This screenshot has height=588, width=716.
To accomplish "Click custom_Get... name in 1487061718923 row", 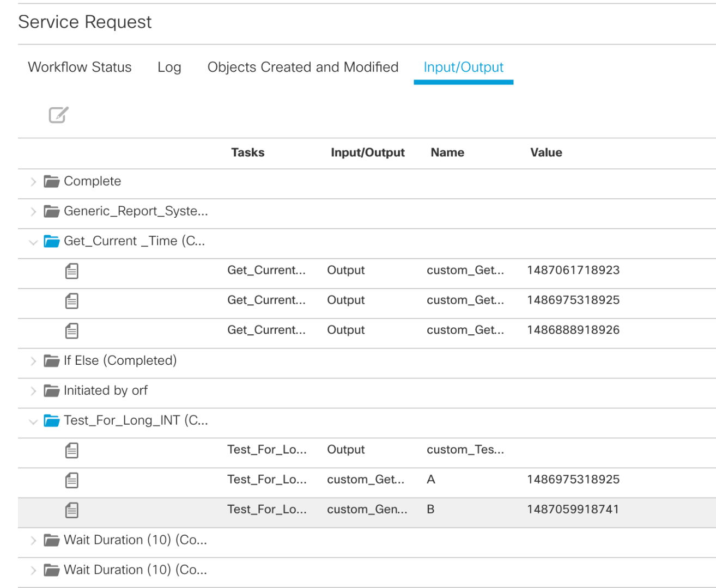I will [x=465, y=270].
